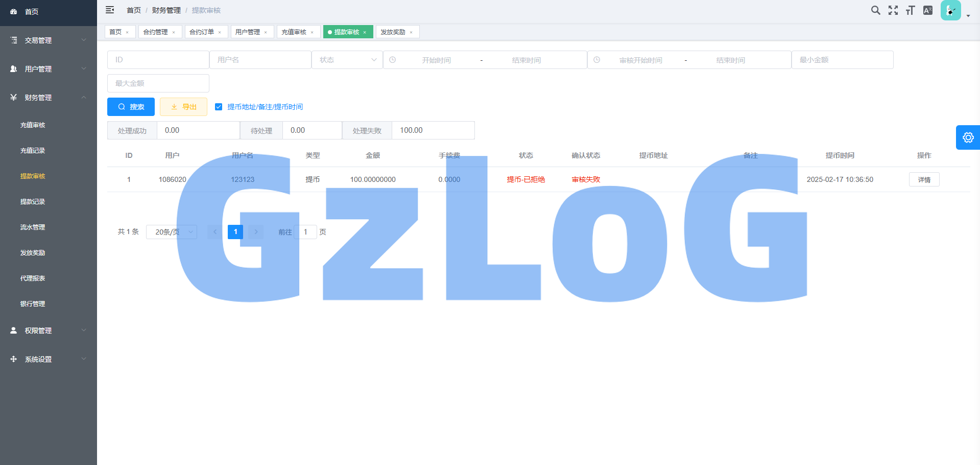Expand the 交易管理 sidebar menu
The height and width of the screenshot is (465, 980).
point(49,40)
